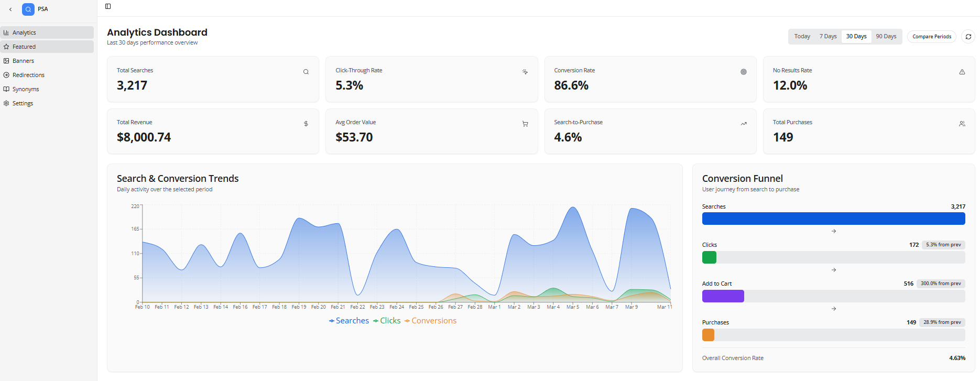
Task: Switch to the 7 Days range
Action: tap(828, 37)
